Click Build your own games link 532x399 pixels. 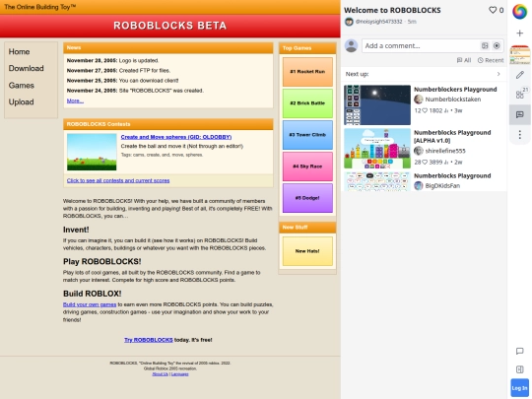(x=90, y=304)
